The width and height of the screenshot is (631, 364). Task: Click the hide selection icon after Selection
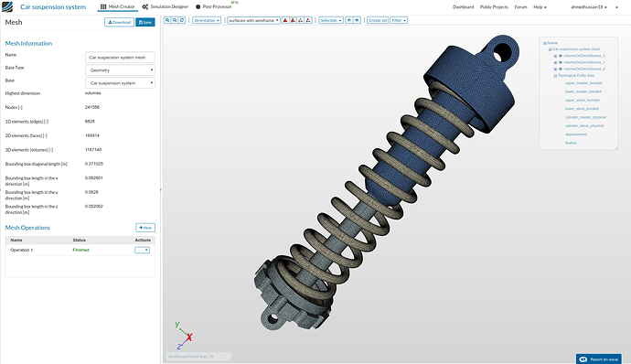[x=349, y=20]
